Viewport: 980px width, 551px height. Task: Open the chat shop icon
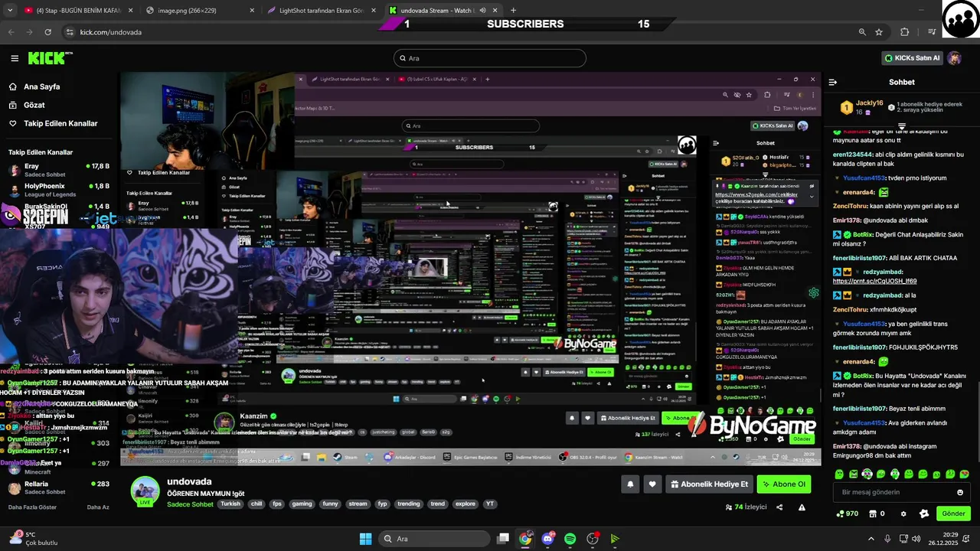(872, 514)
